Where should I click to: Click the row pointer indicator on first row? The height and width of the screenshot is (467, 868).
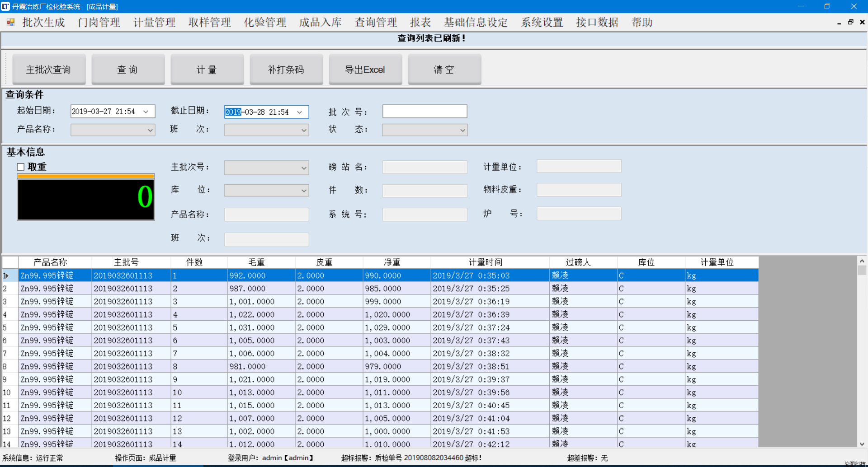6,276
